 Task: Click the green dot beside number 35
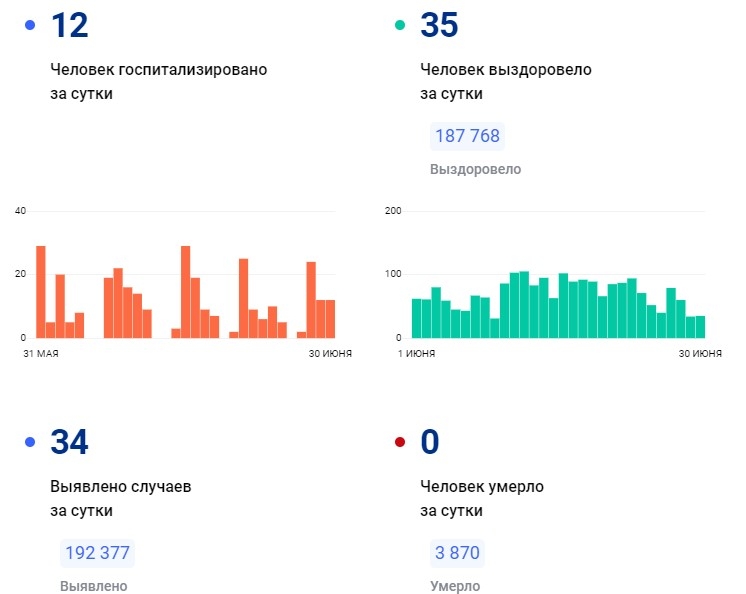pyautogui.click(x=400, y=26)
